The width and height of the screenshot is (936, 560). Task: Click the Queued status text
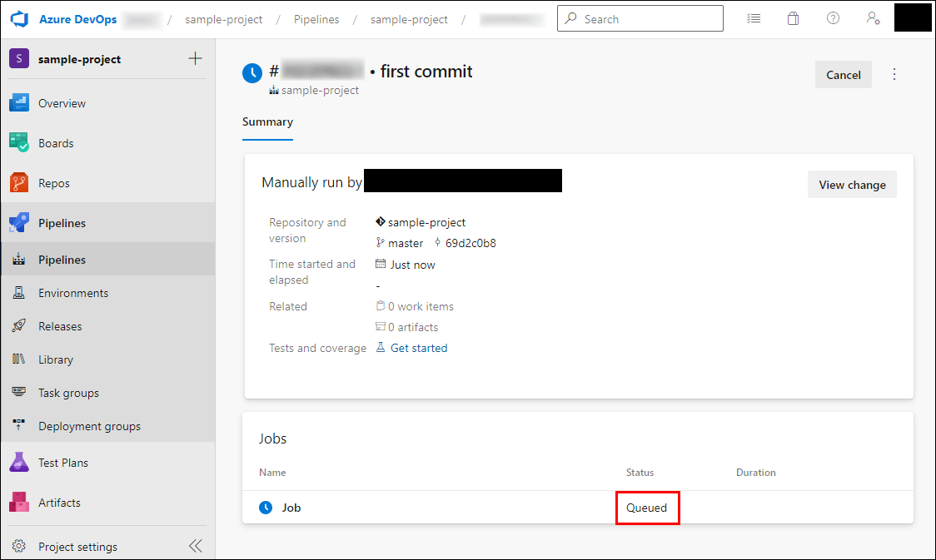646,508
